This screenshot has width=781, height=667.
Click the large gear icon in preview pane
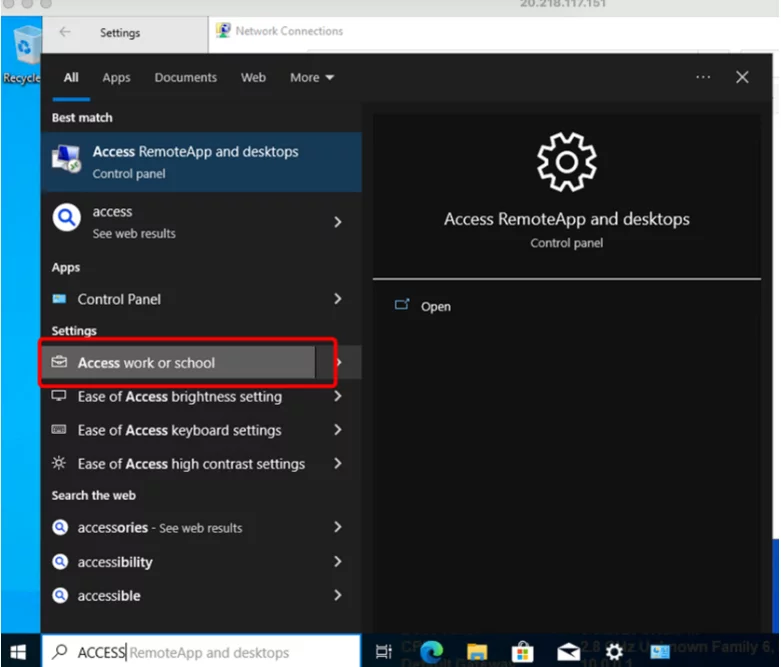[x=566, y=162]
